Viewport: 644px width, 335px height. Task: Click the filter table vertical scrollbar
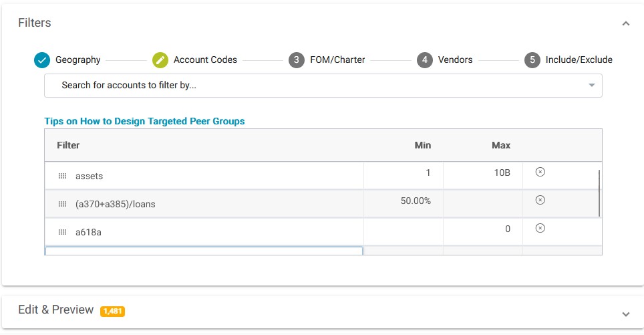click(599, 193)
